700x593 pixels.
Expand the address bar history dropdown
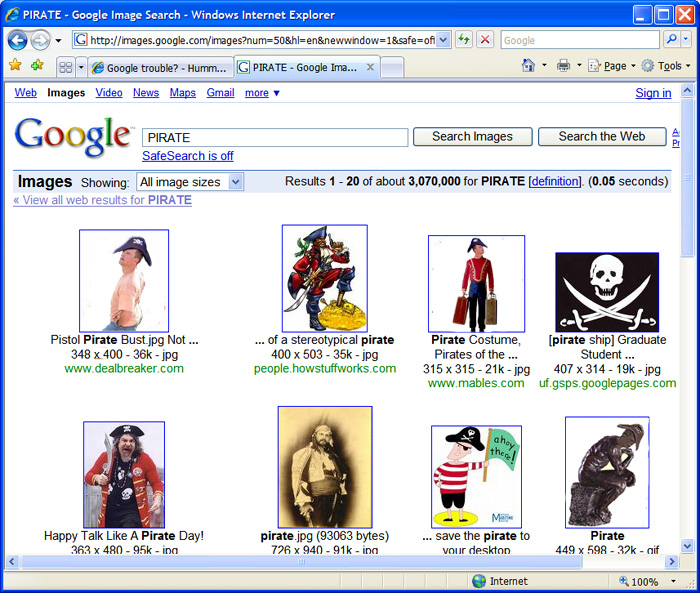click(443, 40)
